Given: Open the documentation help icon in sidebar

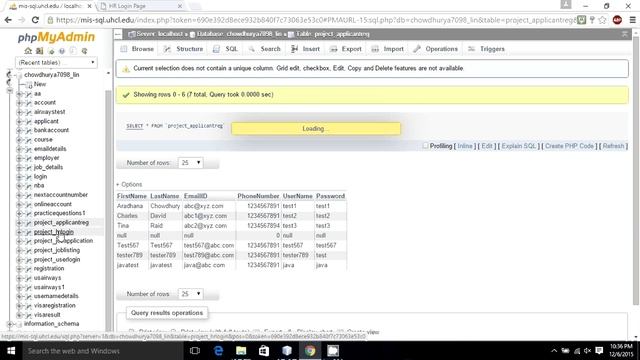Looking at the screenshot, I should coord(62,51).
